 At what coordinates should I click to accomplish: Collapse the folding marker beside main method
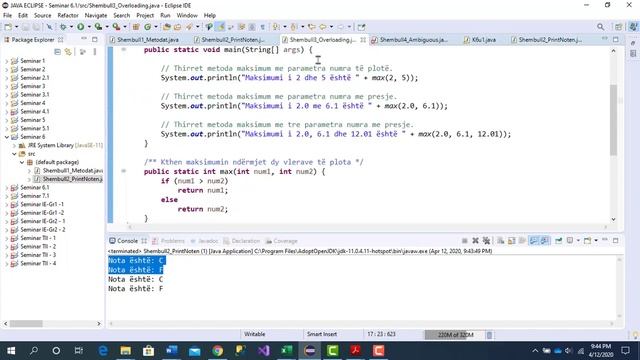(x=124, y=49)
